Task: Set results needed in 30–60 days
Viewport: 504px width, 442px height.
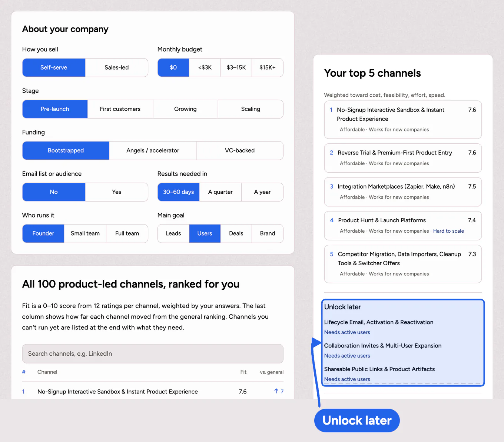Action: 179,192
